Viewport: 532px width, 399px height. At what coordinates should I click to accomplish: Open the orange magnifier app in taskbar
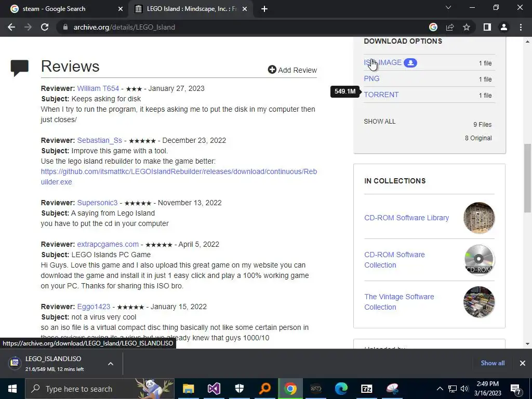pos(265,389)
